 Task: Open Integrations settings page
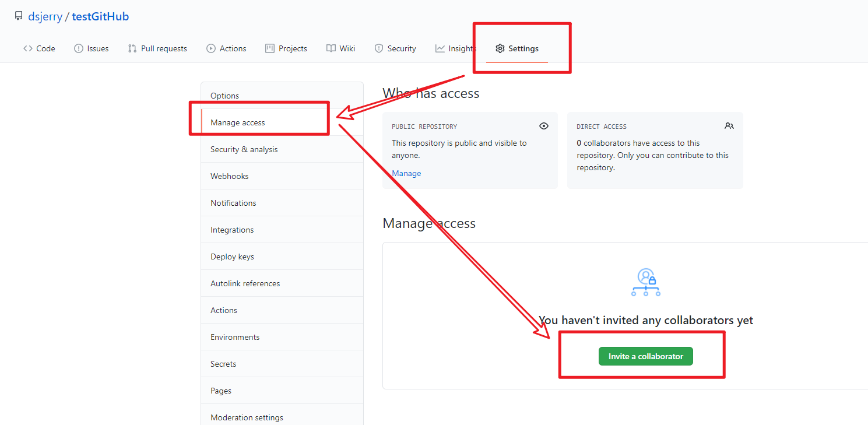tap(282, 230)
